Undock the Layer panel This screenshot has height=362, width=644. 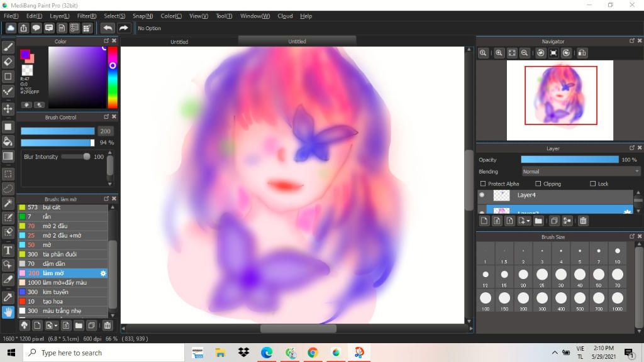(x=631, y=148)
